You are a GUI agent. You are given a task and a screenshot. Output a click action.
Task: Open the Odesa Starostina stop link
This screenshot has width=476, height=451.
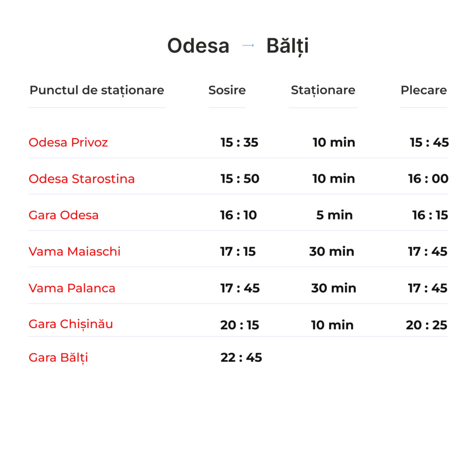pyautogui.click(x=82, y=179)
